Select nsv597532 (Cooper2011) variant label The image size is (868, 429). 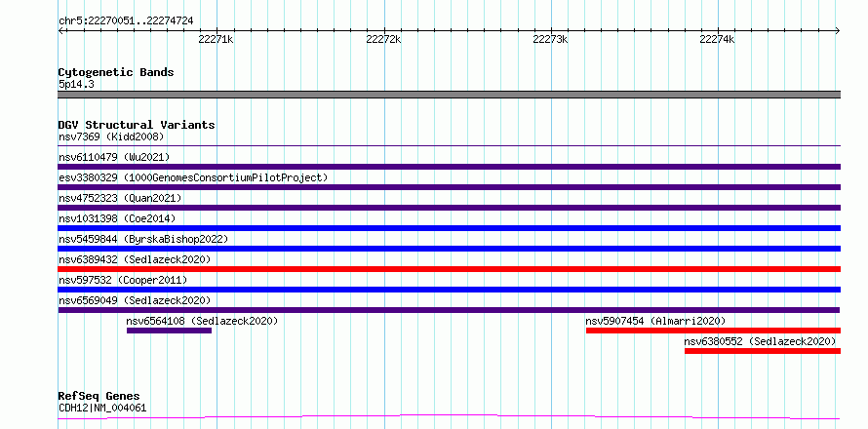tap(123, 280)
